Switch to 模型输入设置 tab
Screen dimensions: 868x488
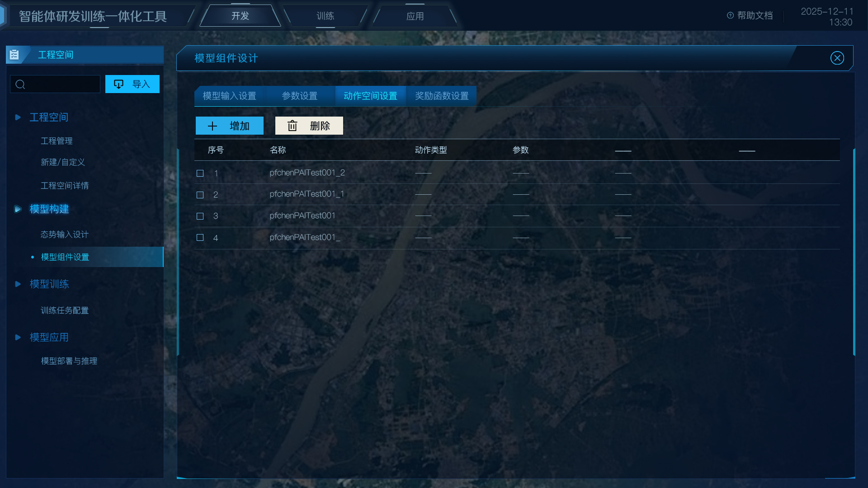click(229, 96)
